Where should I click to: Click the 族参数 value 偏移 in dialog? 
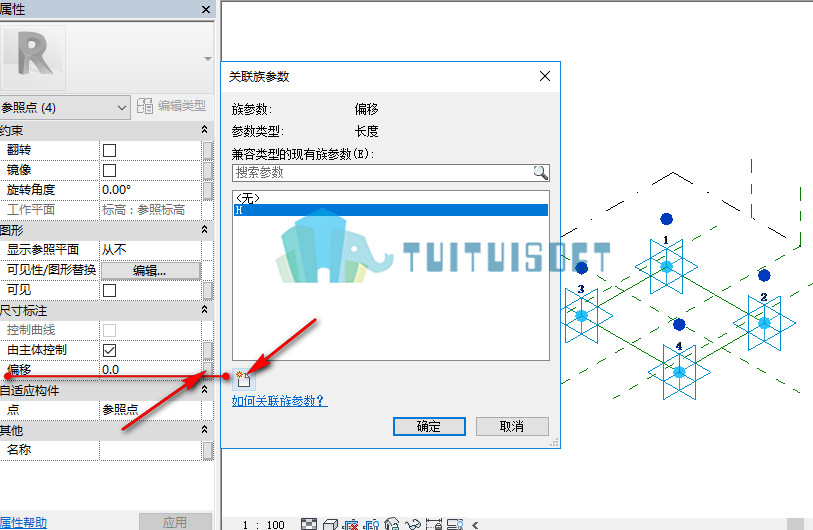367,109
